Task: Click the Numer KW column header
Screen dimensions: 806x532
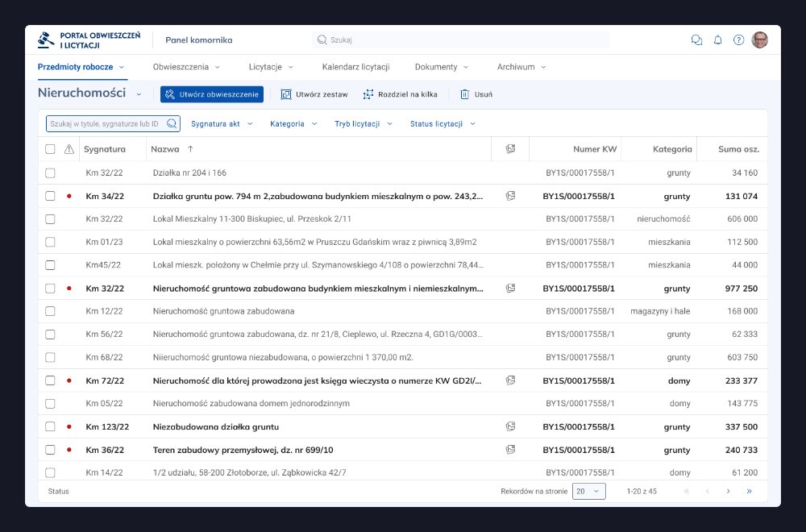Action: [x=595, y=149]
